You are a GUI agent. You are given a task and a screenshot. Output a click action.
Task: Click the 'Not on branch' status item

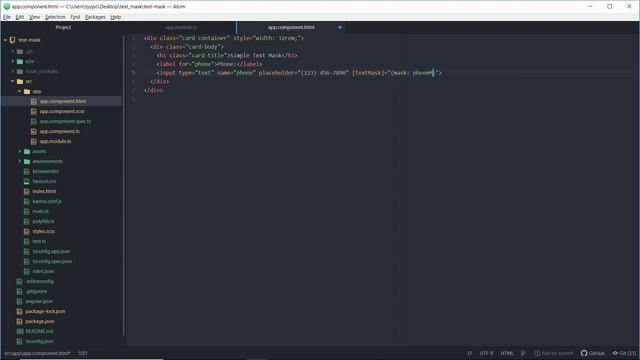(x=553, y=353)
